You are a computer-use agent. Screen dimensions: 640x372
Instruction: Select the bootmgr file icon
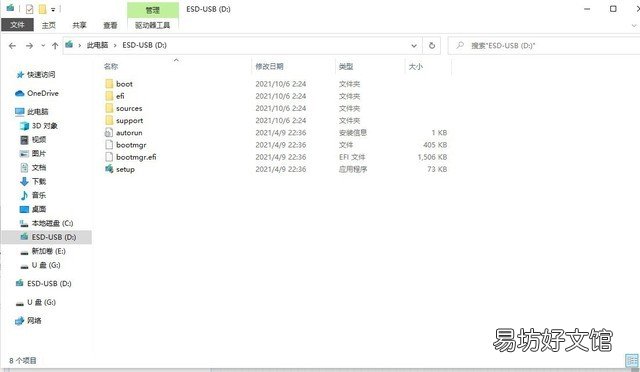(109, 145)
